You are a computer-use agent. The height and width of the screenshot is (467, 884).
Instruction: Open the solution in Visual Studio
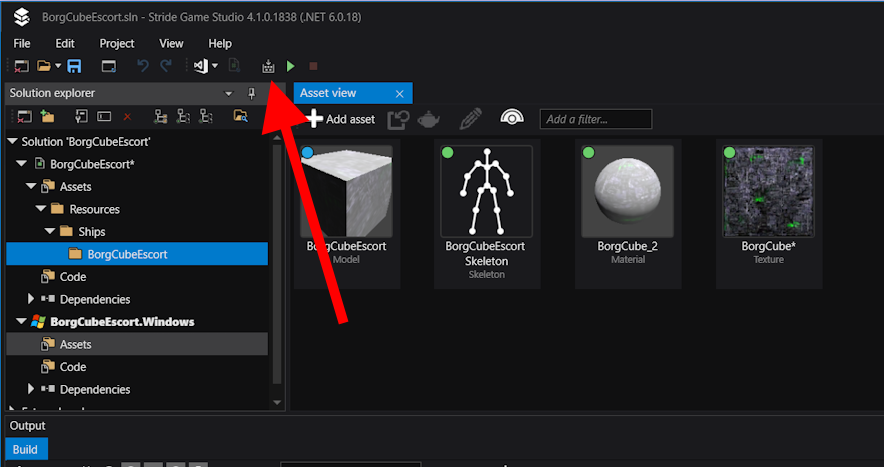tap(201, 66)
